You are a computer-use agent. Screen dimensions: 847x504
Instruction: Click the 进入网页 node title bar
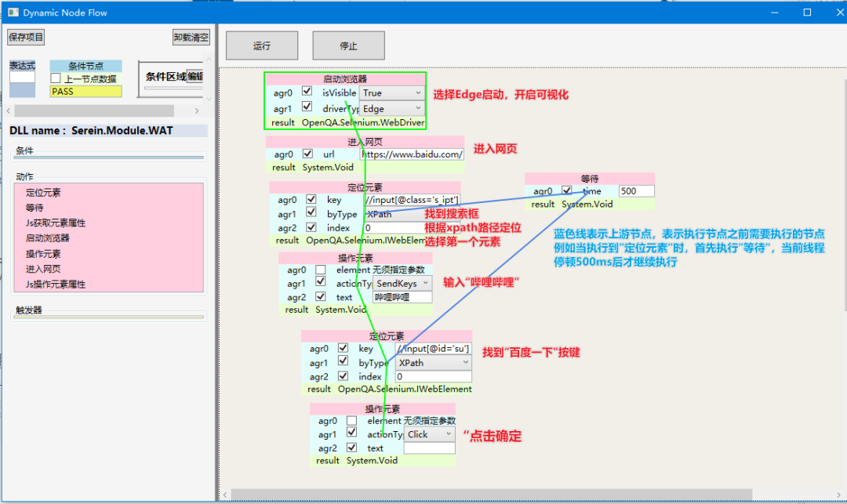point(365,141)
